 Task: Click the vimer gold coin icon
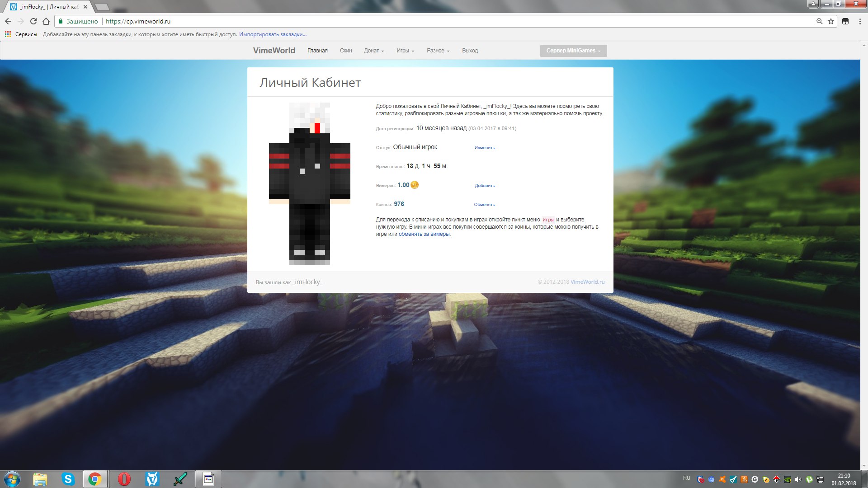tap(415, 185)
